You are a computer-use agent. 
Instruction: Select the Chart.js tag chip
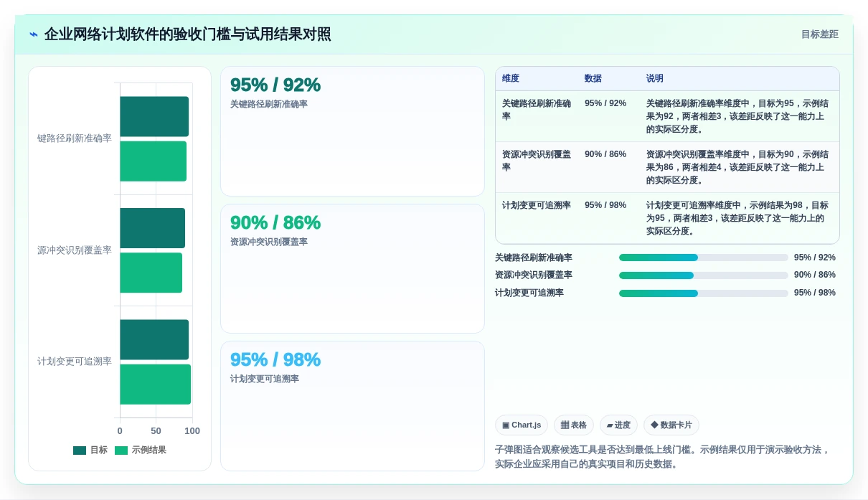tap(522, 425)
